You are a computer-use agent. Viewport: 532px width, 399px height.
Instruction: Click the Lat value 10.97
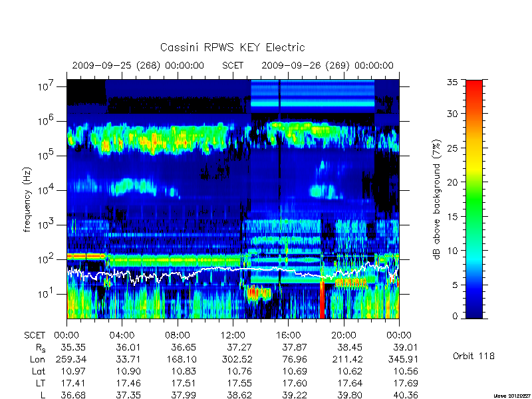point(73,371)
